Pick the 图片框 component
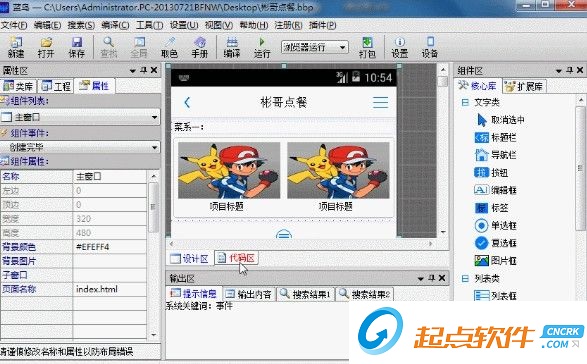587x364 pixels. (496, 260)
